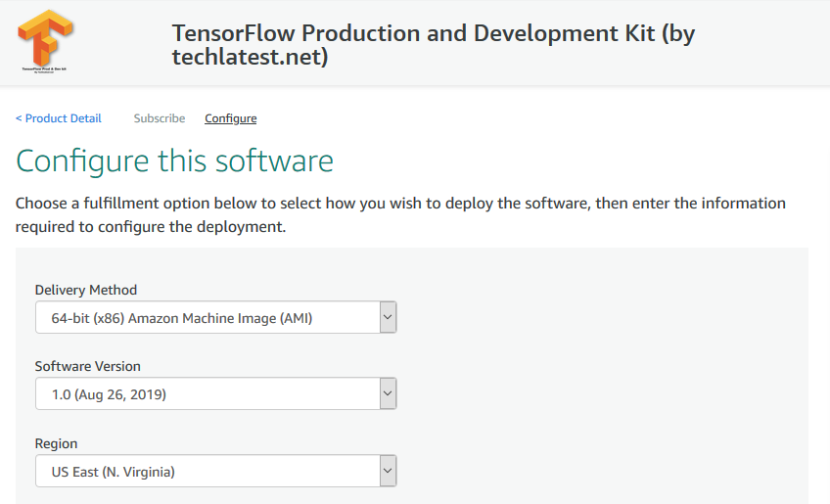Go back via Product Detail link
Screen dimensions: 830x504
58,118
